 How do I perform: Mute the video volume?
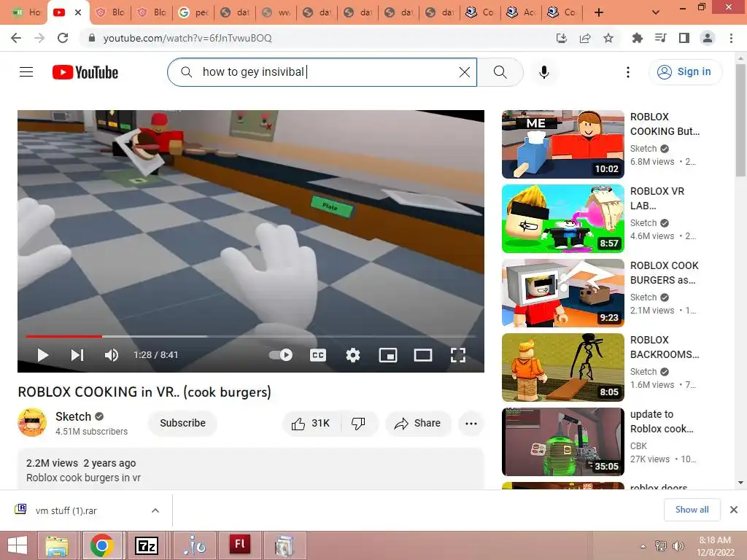pyautogui.click(x=112, y=355)
